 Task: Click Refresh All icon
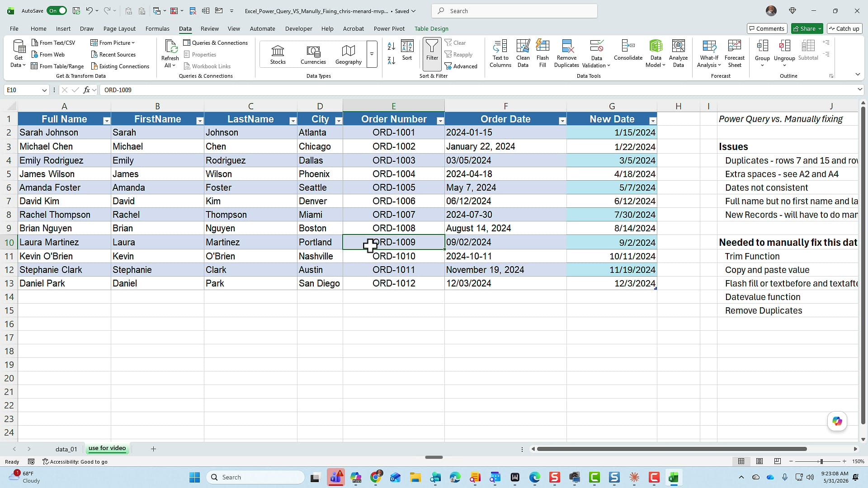(170, 53)
